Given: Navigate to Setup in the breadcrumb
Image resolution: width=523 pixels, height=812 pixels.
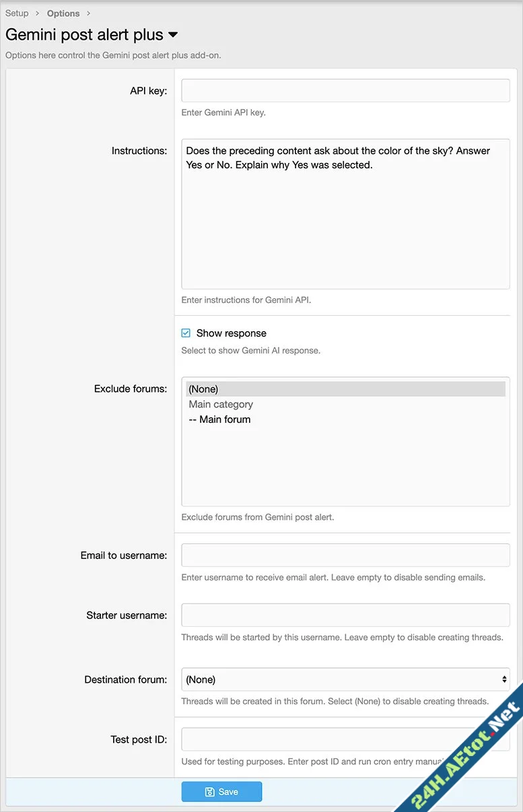Looking at the screenshot, I should coord(16,13).
